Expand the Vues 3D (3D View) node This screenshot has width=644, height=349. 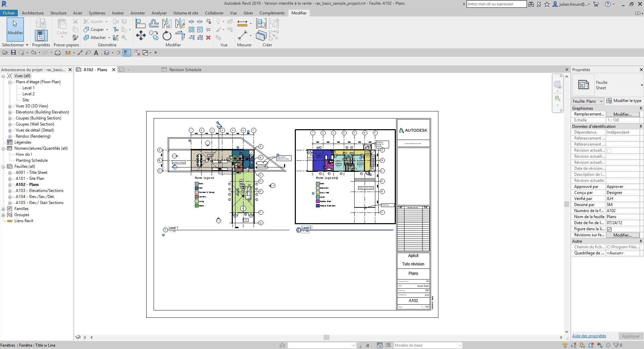10,106
